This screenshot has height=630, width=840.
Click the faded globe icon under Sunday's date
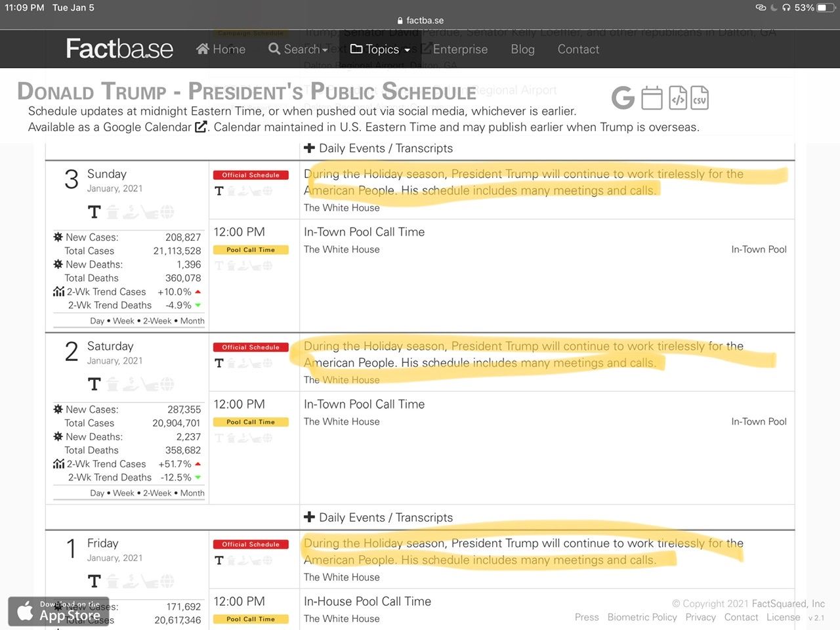point(168,212)
